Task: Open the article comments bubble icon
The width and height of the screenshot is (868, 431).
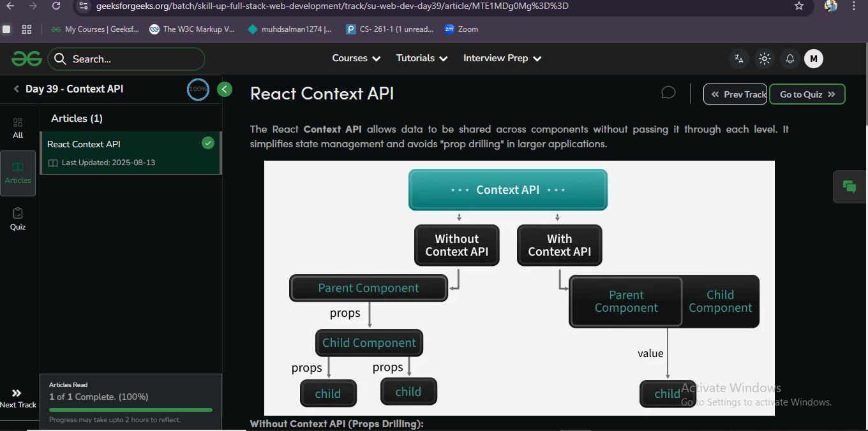Action: (x=668, y=93)
